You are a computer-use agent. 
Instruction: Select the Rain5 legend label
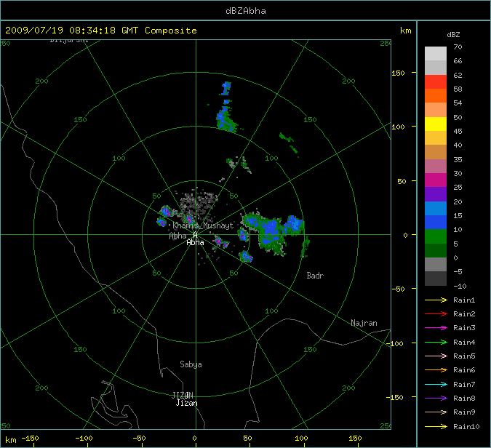(x=464, y=356)
